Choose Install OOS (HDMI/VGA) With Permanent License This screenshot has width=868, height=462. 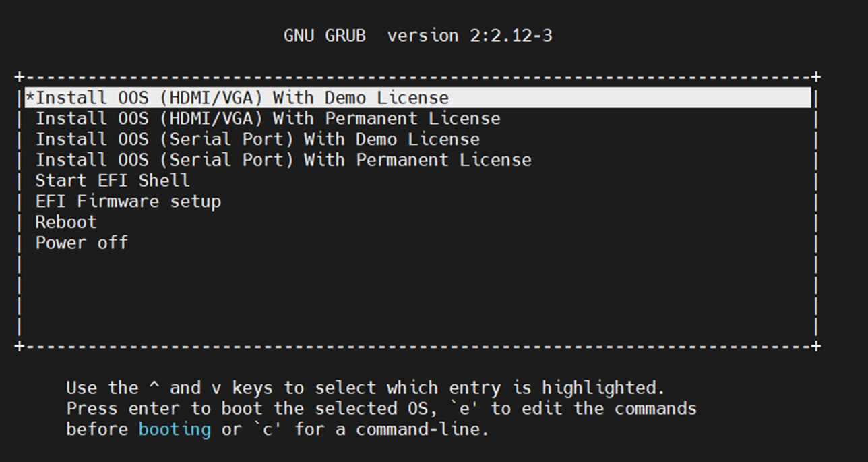coord(268,119)
